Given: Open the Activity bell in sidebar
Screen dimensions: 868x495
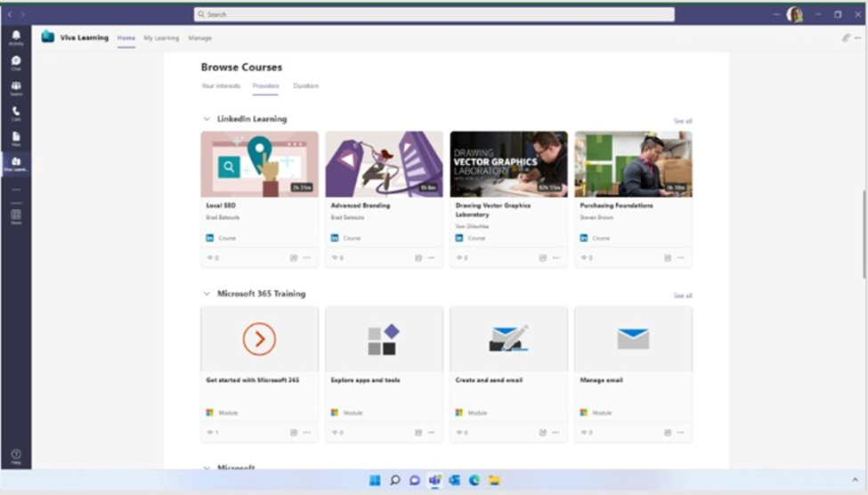Looking at the screenshot, I should (16, 37).
